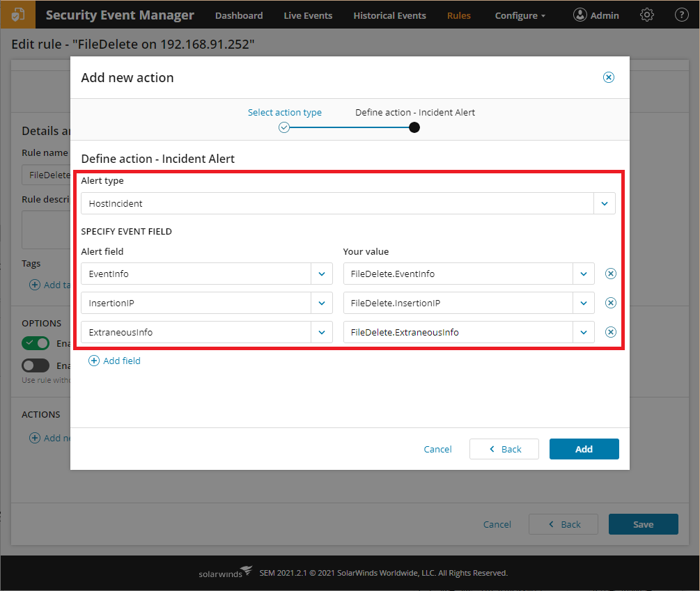The height and width of the screenshot is (591, 700).
Task: Open the Historical Events tab
Action: tap(390, 15)
